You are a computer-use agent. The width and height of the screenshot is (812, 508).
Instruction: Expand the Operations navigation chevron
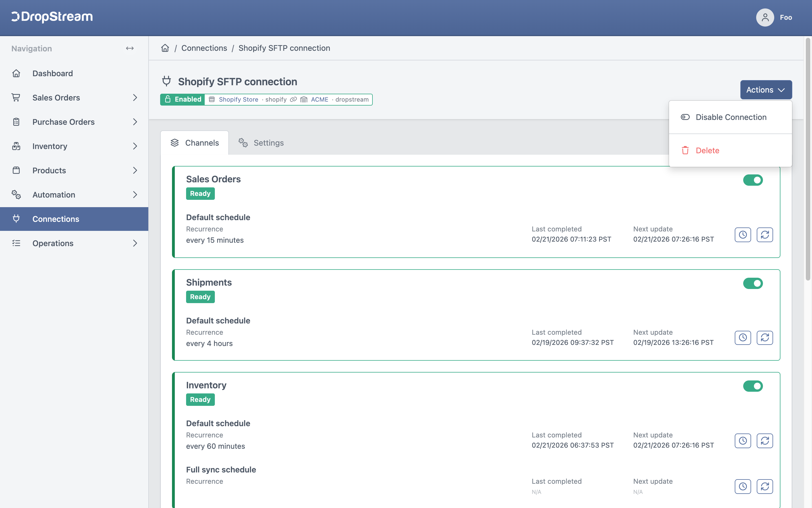click(135, 243)
